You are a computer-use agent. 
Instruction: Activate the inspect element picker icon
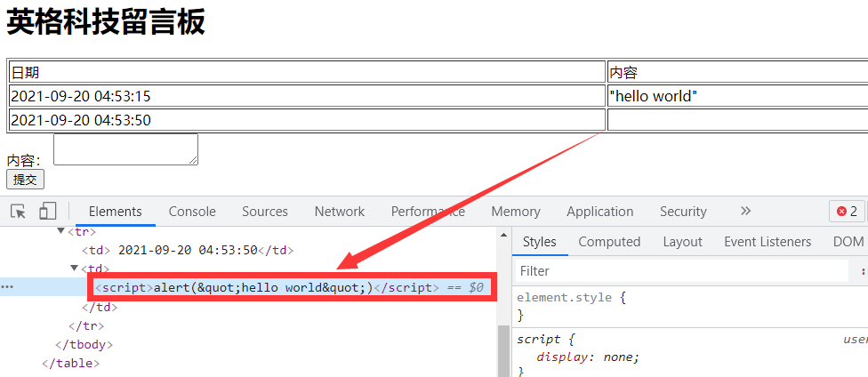pyautogui.click(x=18, y=212)
